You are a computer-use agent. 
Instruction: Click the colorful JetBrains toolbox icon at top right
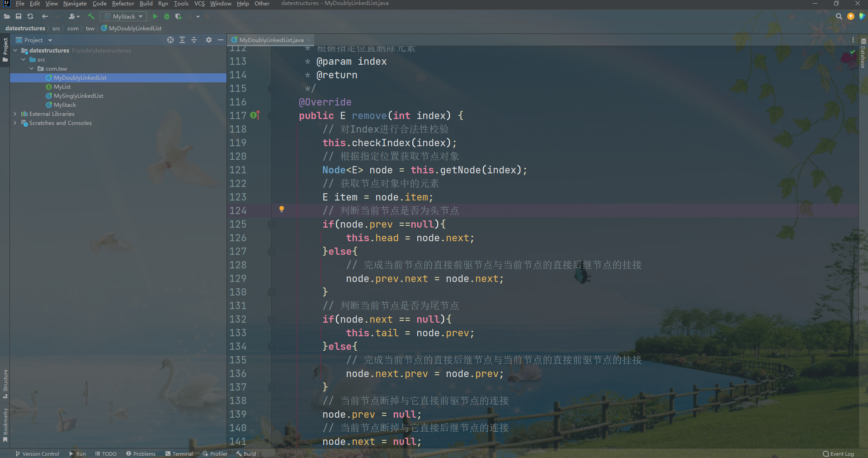coord(862,16)
